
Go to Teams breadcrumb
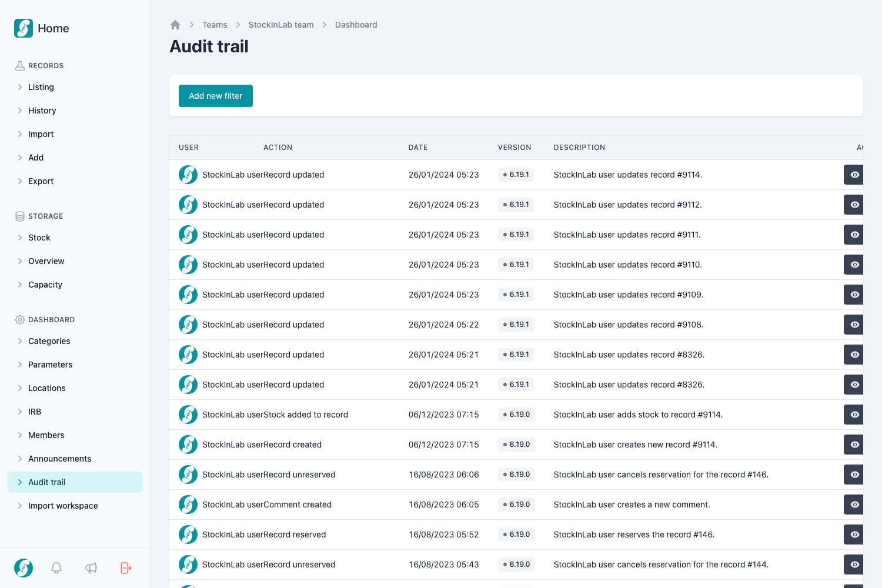coord(215,25)
